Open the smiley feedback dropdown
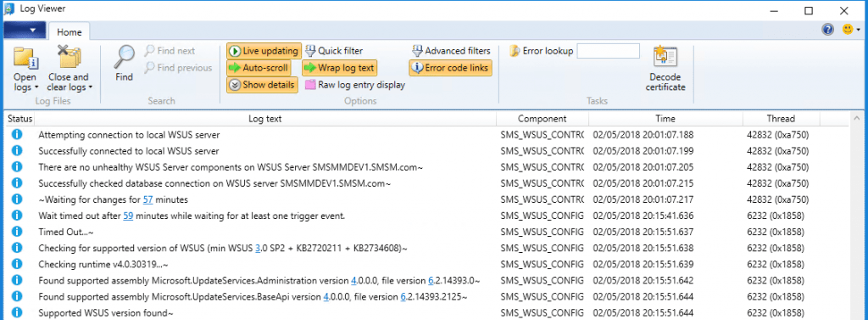Viewport: 868px width, 320px height. coord(851,30)
